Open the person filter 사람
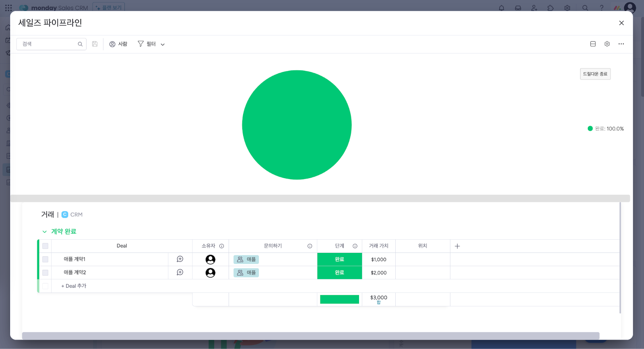Image resolution: width=644 pixels, height=349 pixels. (x=118, y=44)
